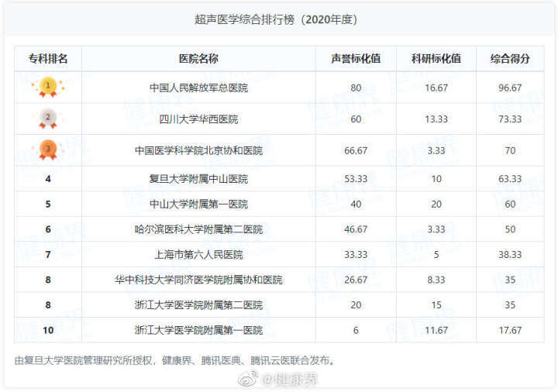This screenshot has height=392, width=558.
Task: Select hospital 中国医学科学院北京协和医院
Action: (x=198, y=150)
